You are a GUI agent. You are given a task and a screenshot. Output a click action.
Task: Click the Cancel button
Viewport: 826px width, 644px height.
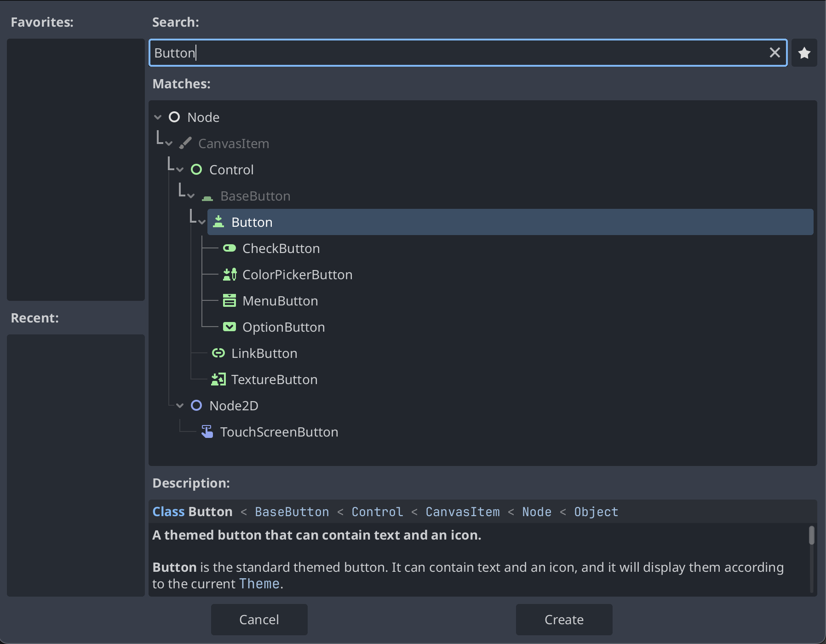click(x=259, y=619)
